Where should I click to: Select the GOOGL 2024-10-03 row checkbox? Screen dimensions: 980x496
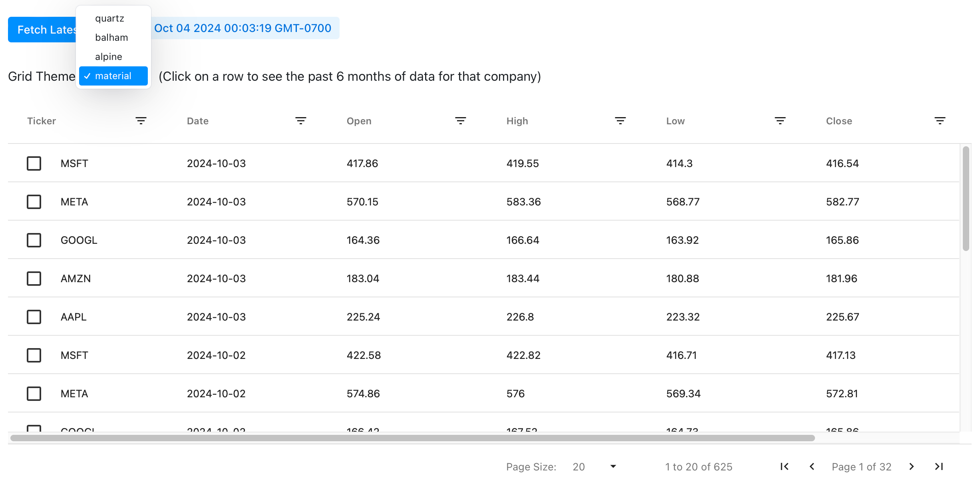34,240
